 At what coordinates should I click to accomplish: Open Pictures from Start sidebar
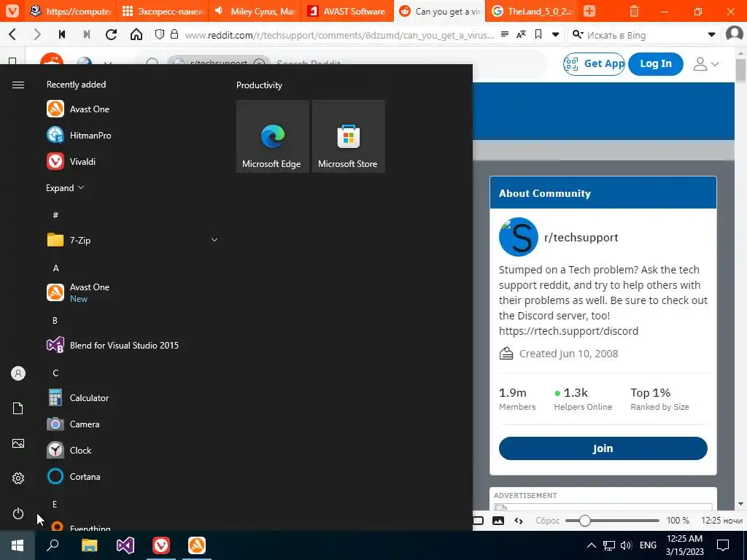(x=18, y=443)
